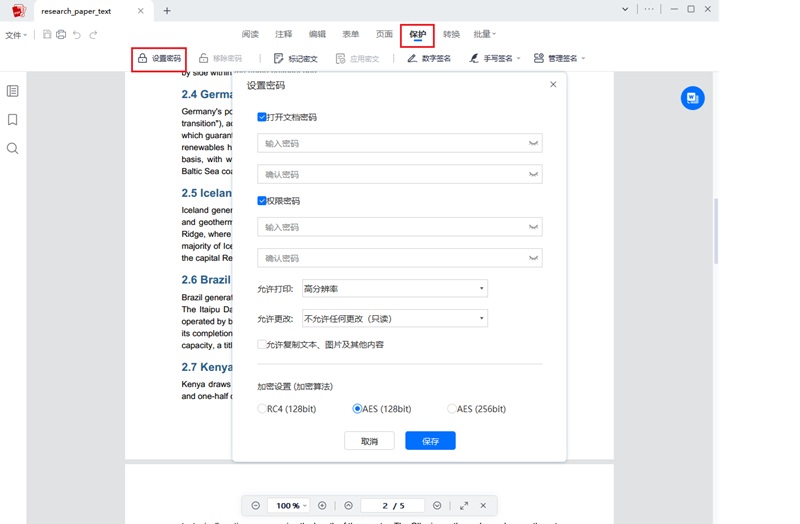Click the 2.6 Brazil heading
This screenshot has width=800, height=524.
[x=206, y=280]
